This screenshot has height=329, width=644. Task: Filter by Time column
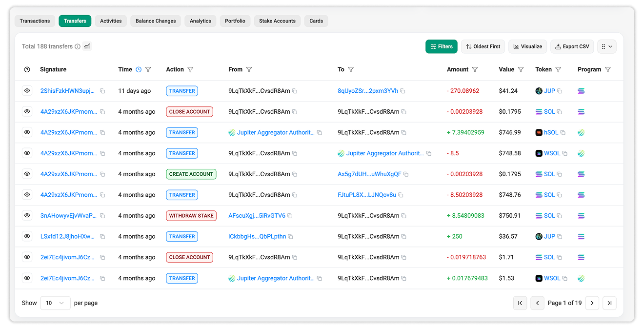(148, 70)
